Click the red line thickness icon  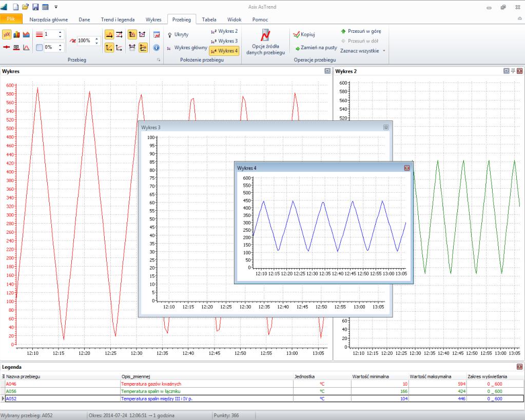click(x=39, y=34)
